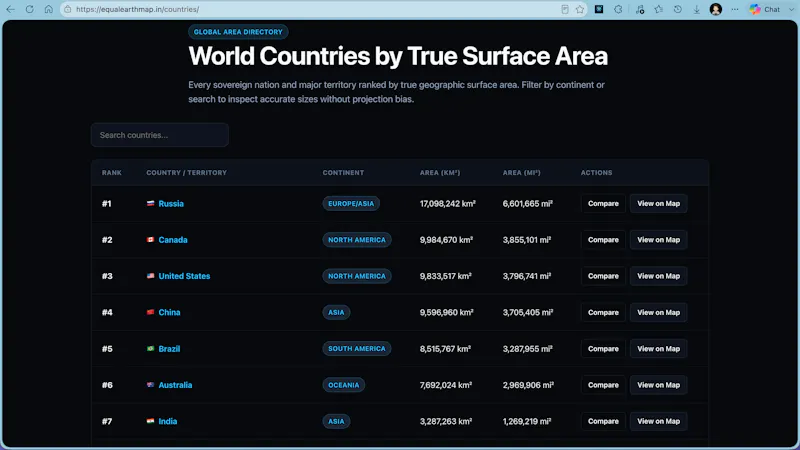Open the favorites list icon
Viewport: 800px width, 450px height.
click(659, 9)
